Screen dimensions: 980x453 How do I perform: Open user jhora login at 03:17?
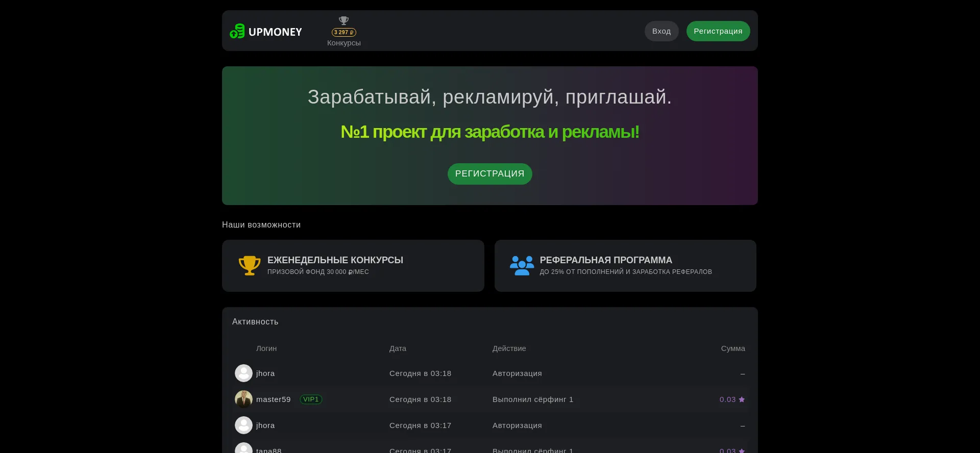tap(265, 425)
